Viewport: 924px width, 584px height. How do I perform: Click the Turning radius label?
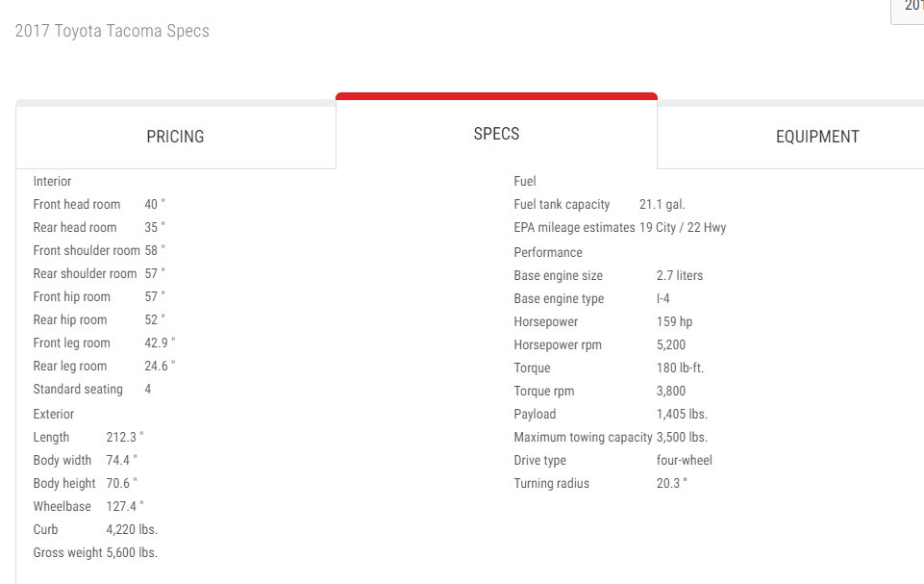click(552, 484)
